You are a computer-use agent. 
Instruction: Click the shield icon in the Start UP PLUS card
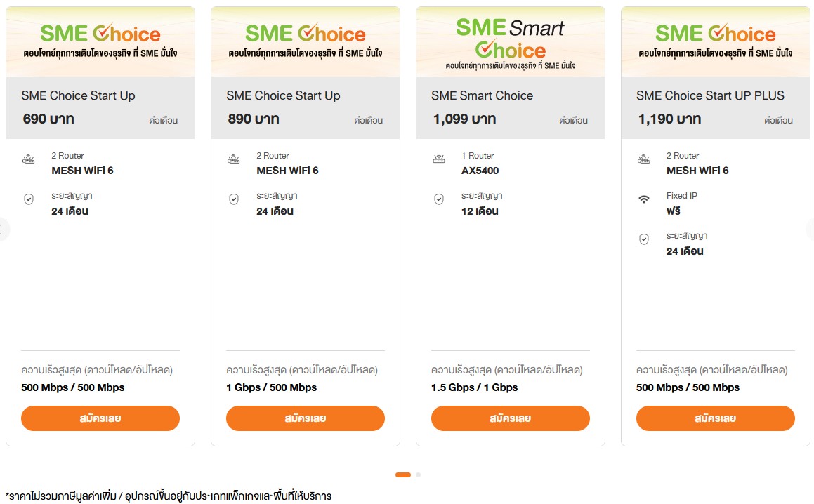[644, 240]
